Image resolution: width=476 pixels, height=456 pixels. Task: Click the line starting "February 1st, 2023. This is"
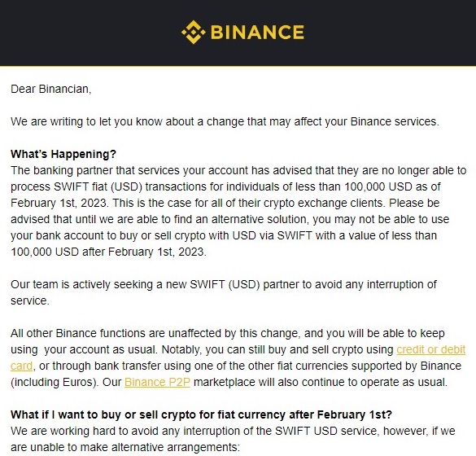[x=225, y=203]
